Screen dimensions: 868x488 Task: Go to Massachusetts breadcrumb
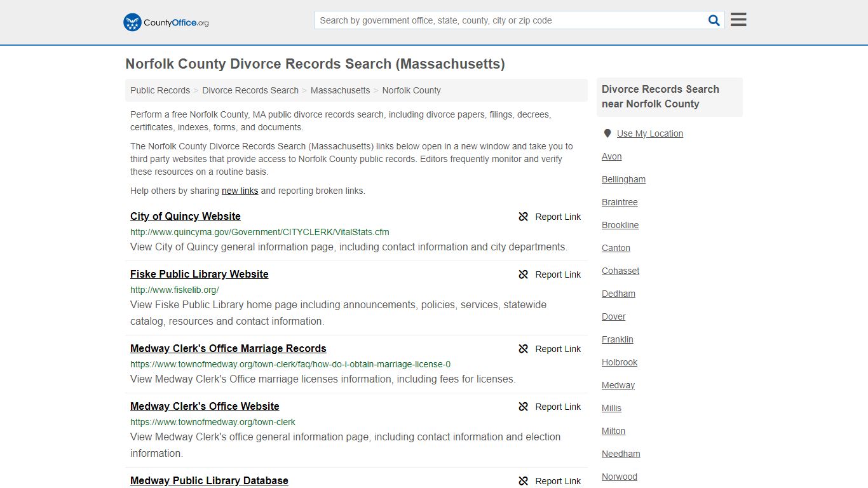tap(340, 90)
